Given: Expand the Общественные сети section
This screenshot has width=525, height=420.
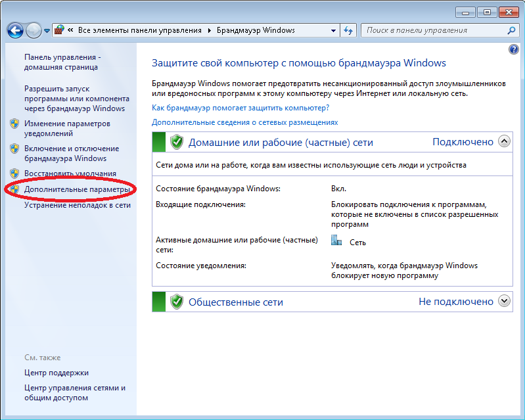Looking at the screenshot, I should click(x=504, y=301).
